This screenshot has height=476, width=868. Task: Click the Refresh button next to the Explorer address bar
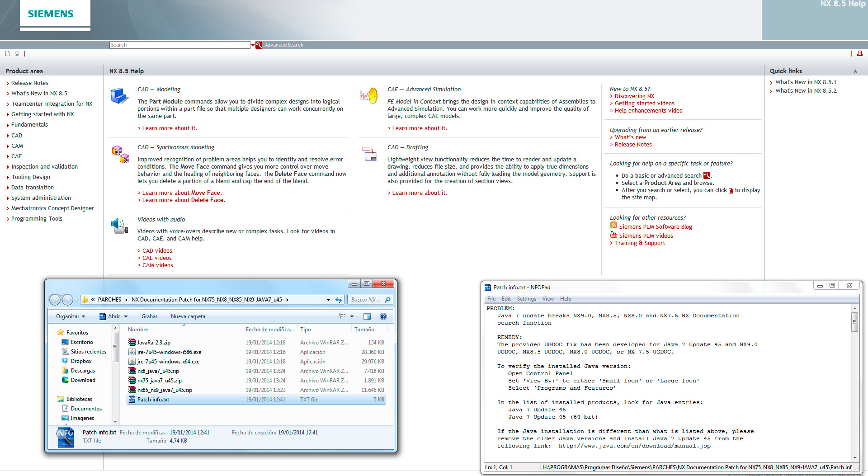(339, 299)
